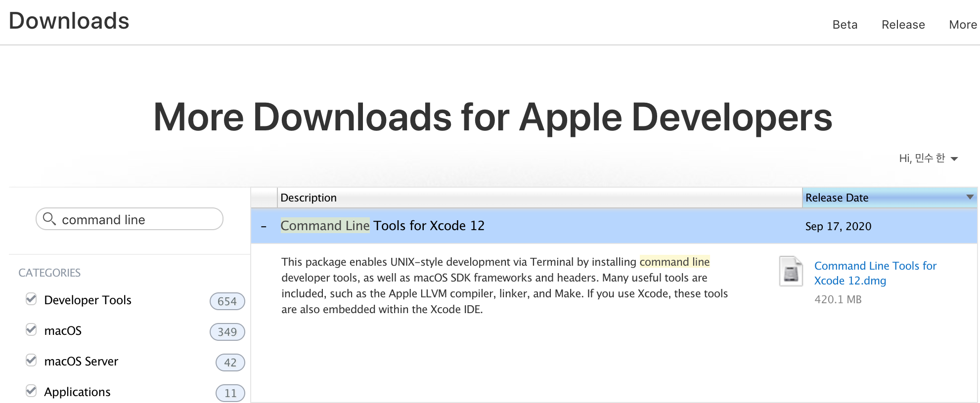Uncheck the macOS category checkbox
This screenshot has height=403, width=980.
pos(31,329)
